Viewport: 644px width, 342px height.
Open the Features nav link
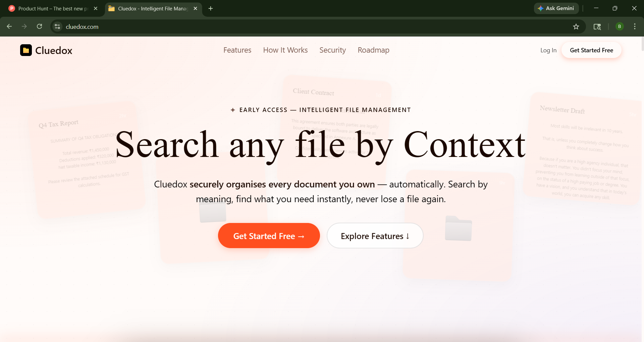coord(237,50)
